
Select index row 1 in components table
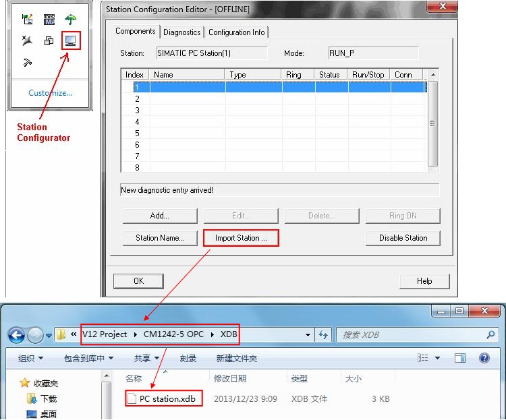pyautogui.click(x=275, y=87)
